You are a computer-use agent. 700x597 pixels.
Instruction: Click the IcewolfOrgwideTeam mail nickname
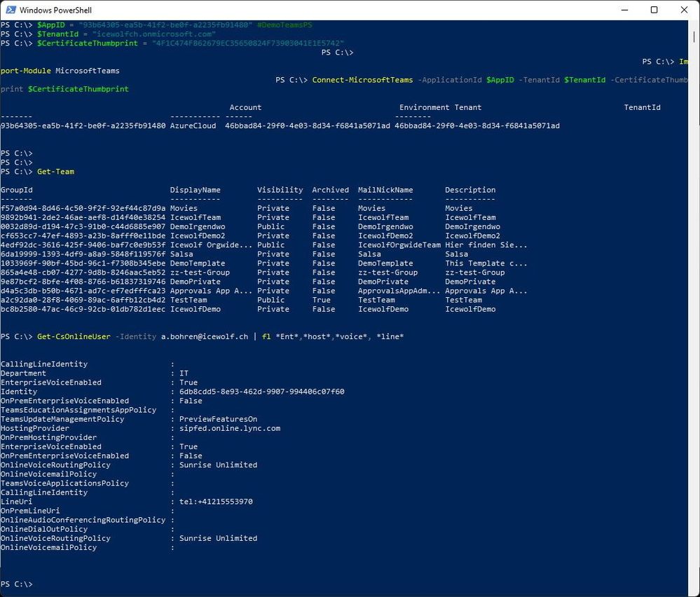pos(399,245)
